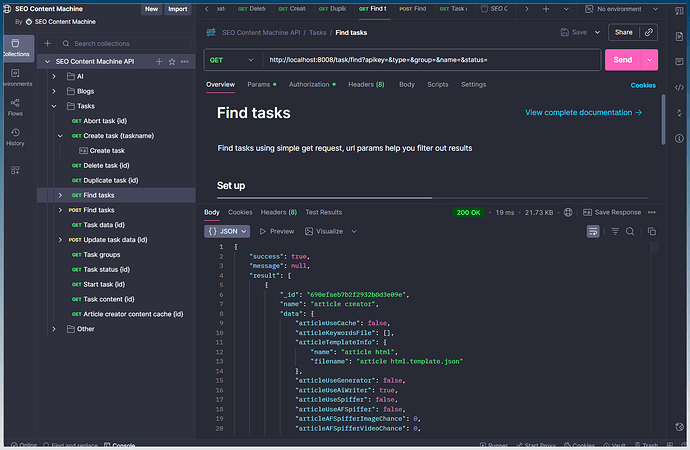Click the search icon in response toolbar

630,231
